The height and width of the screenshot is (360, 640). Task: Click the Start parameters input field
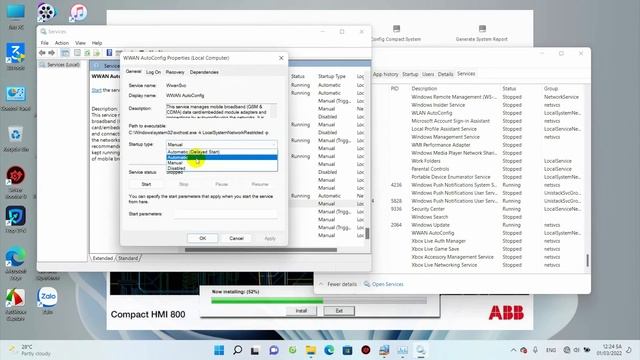[x=226, y=214]
